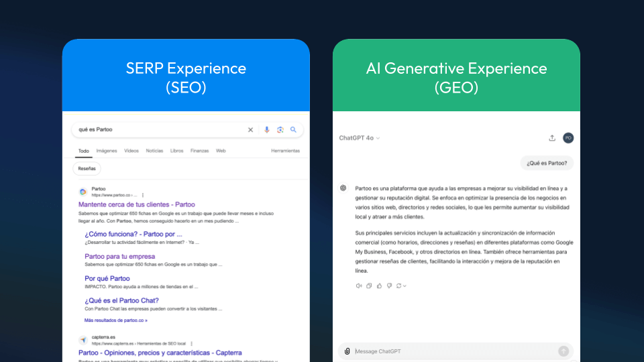Switch to the Web tab
The width and height of the screenshot is (644, 362).
click(x=221, y=151)
